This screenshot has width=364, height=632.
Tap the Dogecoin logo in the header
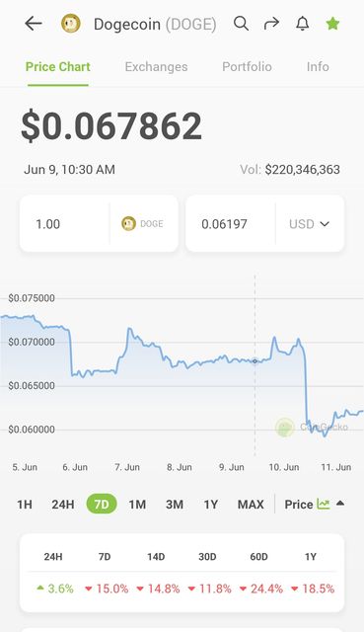click(x=71, y=24)
